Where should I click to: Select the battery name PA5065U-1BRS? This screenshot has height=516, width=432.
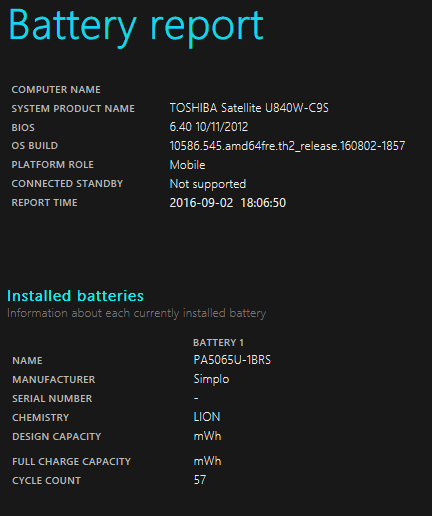232,360
